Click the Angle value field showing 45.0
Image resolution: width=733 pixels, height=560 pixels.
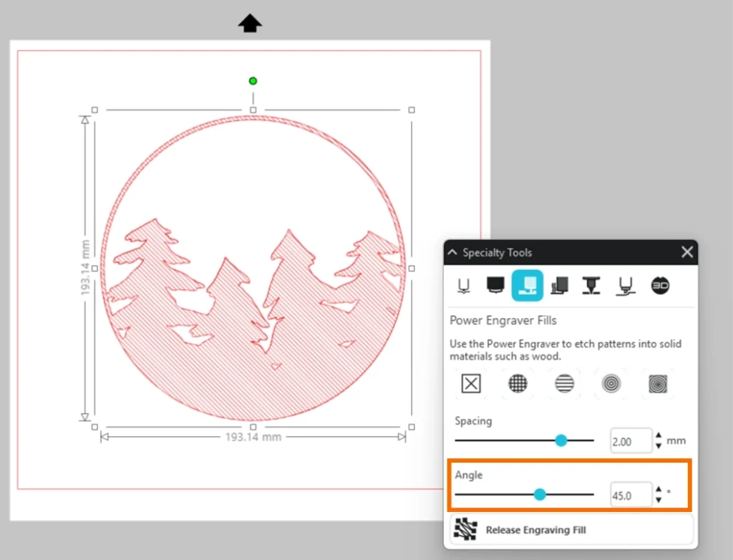630,495
